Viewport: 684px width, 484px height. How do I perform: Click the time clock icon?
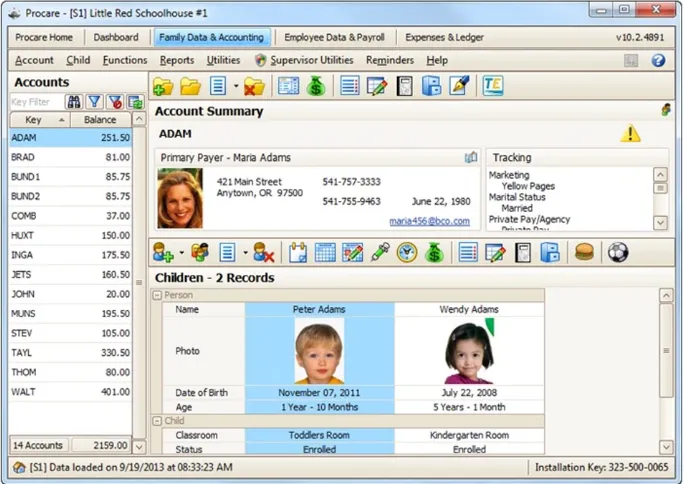407,252
